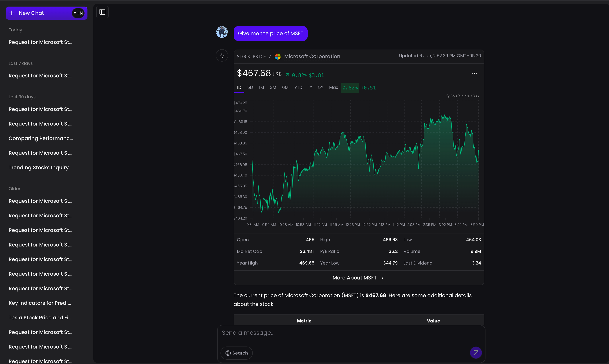Click the Valuemetrix assistant icon

[222, 56]
